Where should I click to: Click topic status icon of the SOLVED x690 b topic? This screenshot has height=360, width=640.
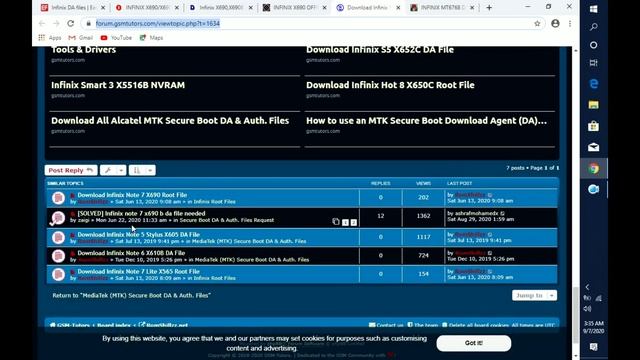click(58, 218)
